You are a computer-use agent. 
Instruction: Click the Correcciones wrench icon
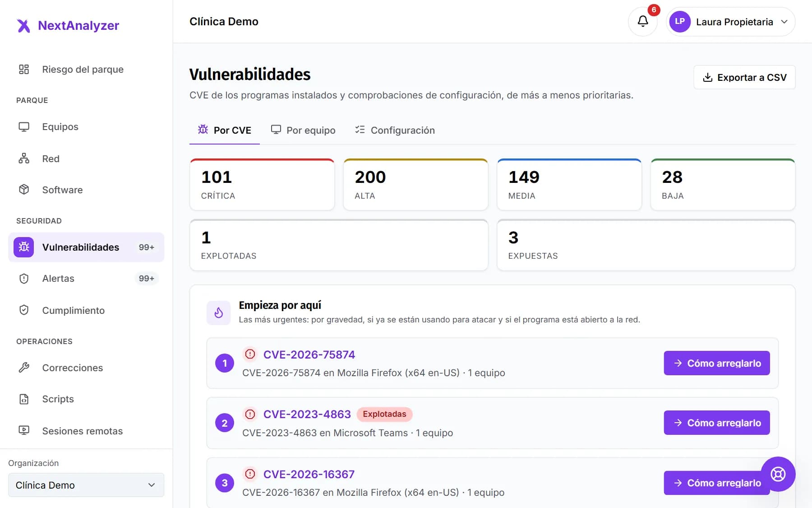24,368
